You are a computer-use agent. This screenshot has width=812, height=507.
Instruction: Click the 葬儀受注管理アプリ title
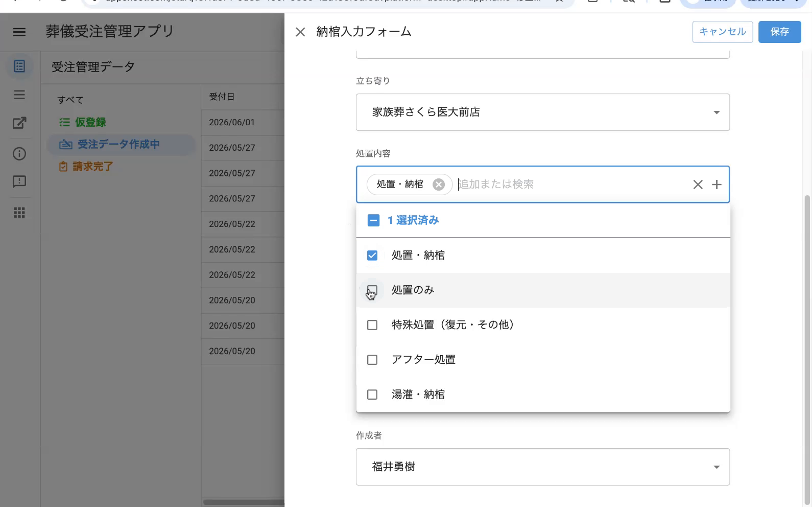pos(110,31)
